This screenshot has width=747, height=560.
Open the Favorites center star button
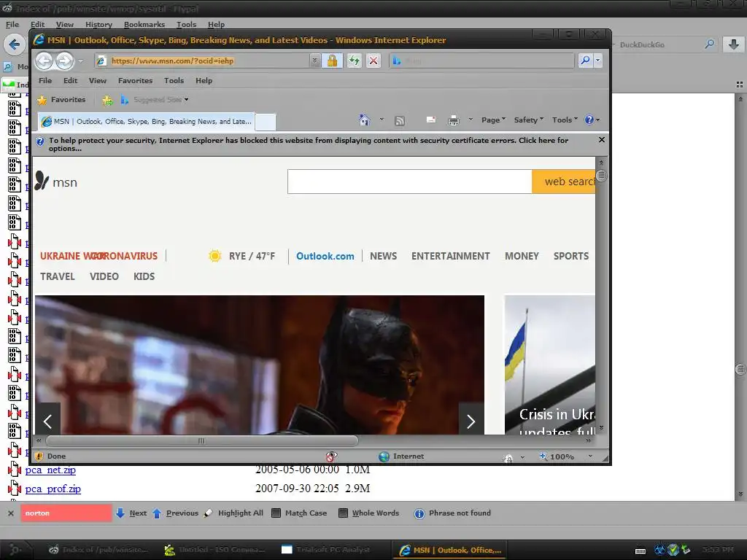pos(61,99)
